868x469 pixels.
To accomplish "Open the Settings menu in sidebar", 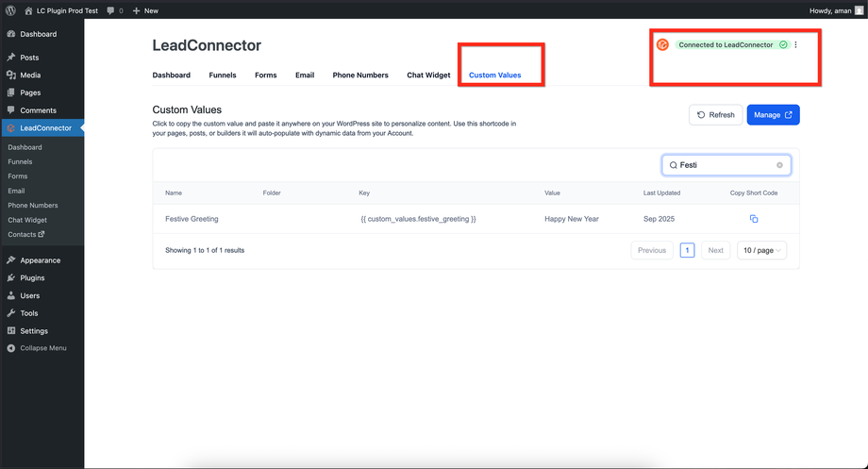I will 34,331.
